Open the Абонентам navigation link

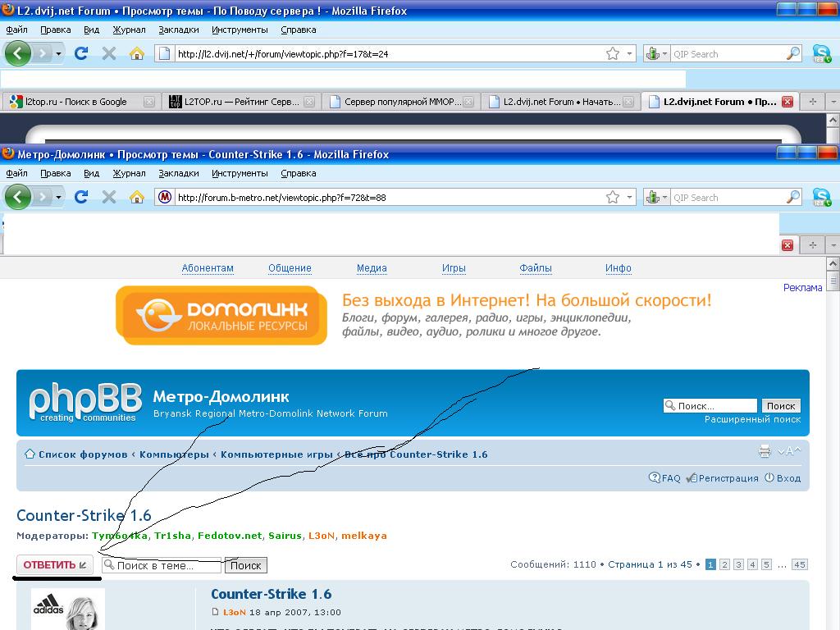pos(208,268)
